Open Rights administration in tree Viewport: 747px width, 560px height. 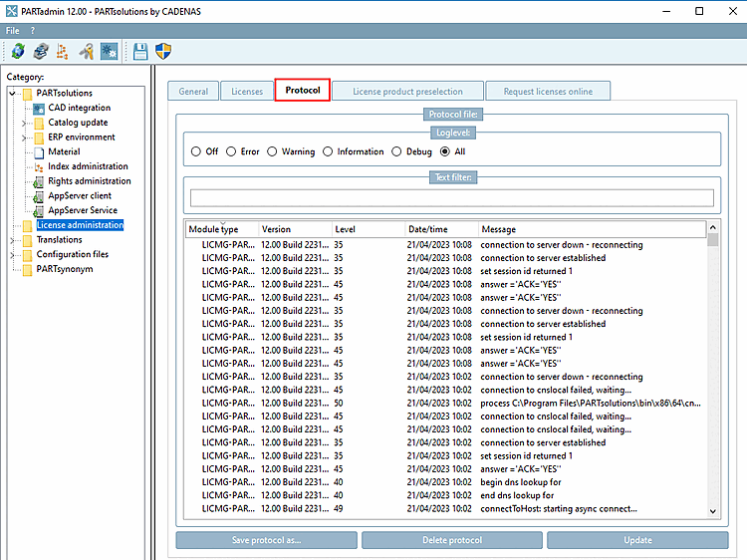coord(89,181)
